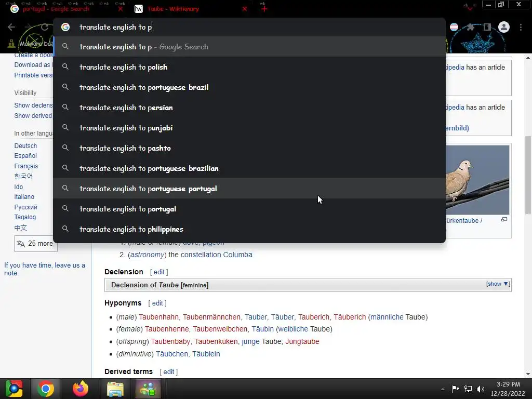Click 'Printable version' sidebar link
Screen dimensions: 532x399
[33, 75]
